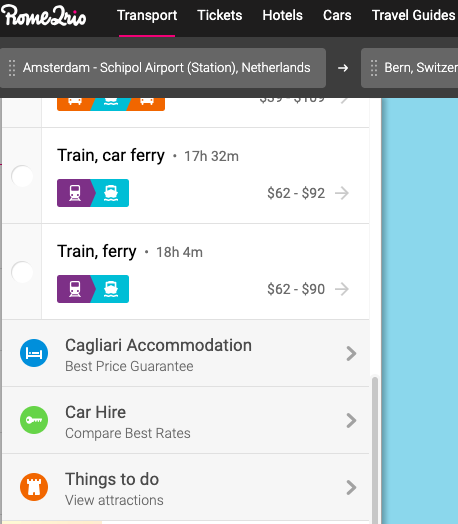
Task: Click the Rome2rio logo
Action: [x=43, y=15]
